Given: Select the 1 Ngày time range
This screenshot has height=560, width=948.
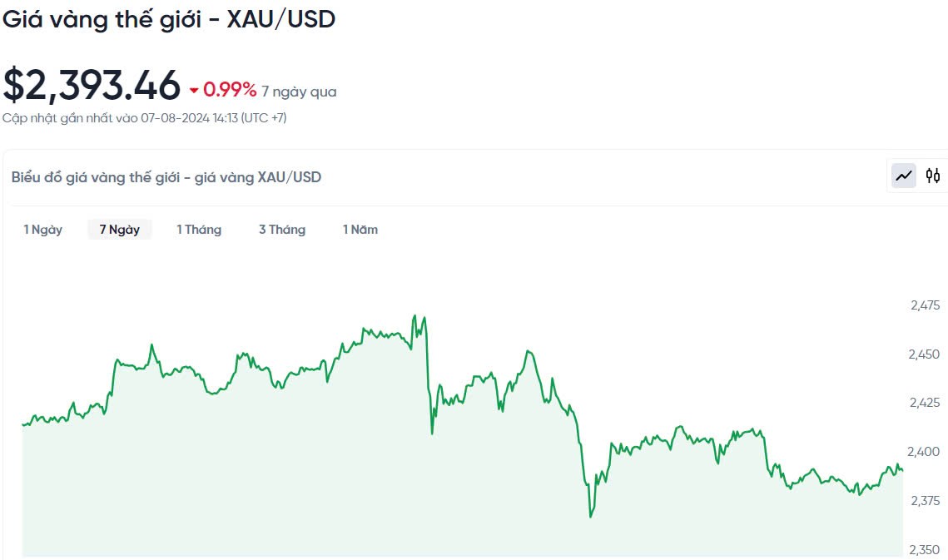Looking at the screenshot, I should coord(42,230).
